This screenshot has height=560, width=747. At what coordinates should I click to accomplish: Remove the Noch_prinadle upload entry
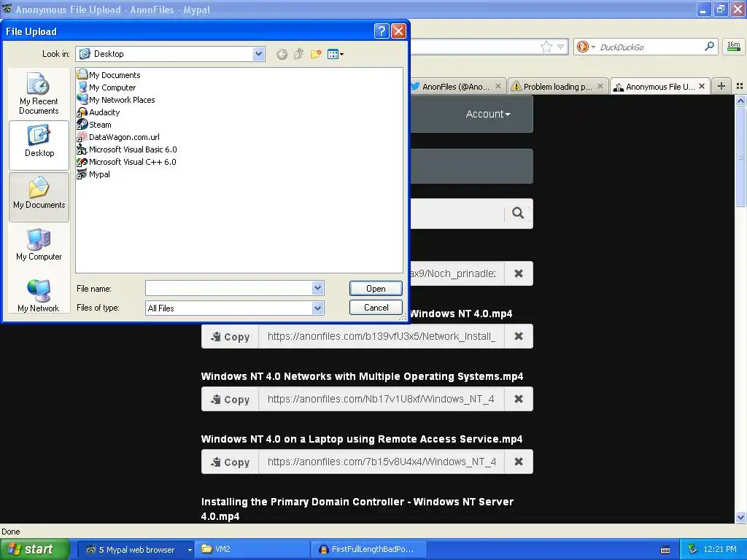(519, 273)
